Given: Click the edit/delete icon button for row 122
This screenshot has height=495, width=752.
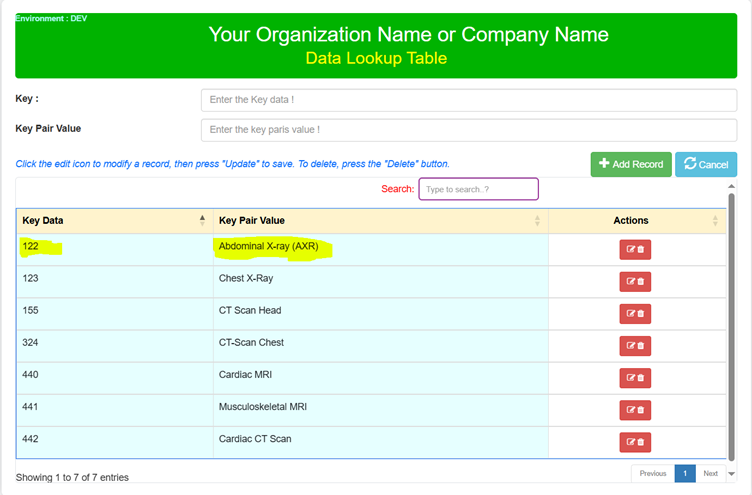Looking at the screenshot, I should click(635, 249).
